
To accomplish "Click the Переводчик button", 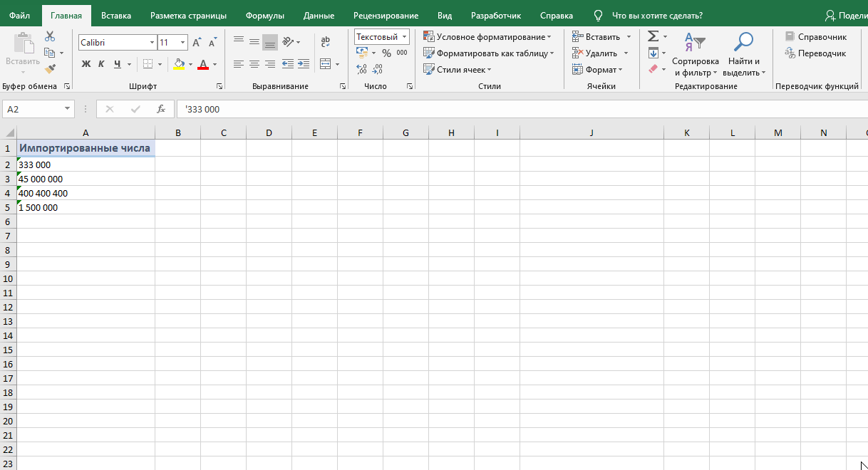I will click(815, 53).
